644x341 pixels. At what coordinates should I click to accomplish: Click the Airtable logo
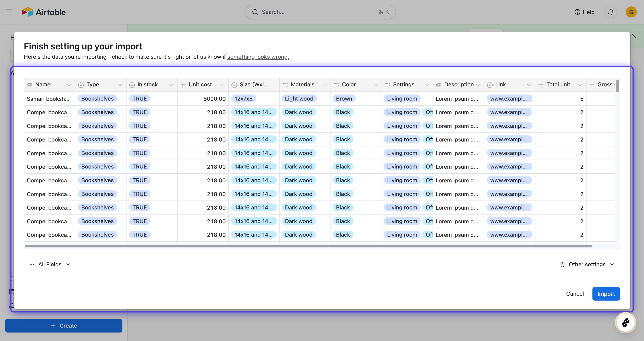44,12
